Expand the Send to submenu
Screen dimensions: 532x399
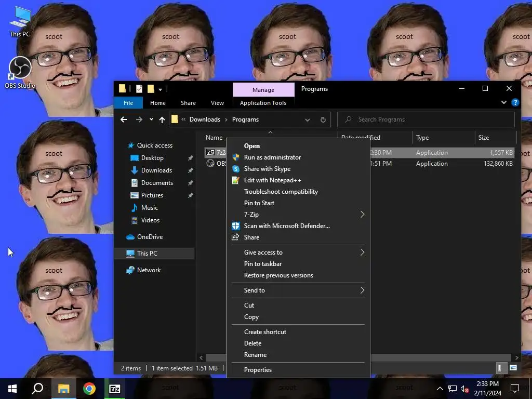point(298,290)
